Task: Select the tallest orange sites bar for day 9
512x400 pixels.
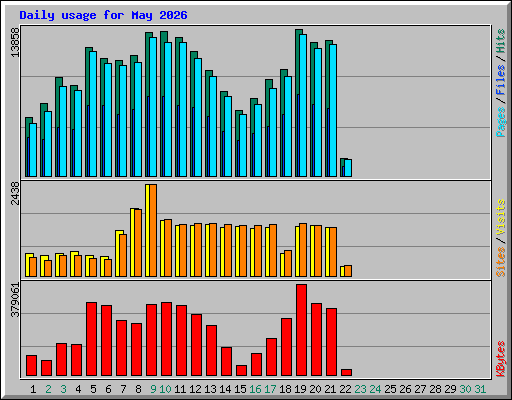Action: pos(153,230)
